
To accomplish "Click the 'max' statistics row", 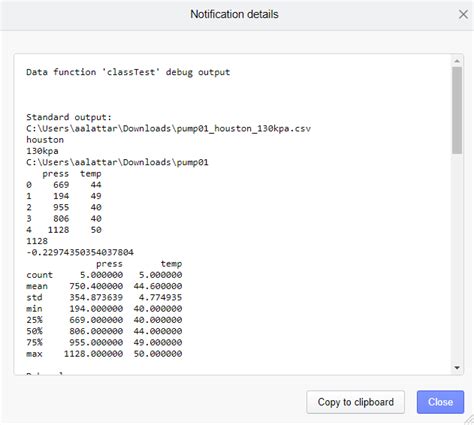I will (x=104, y=354).
